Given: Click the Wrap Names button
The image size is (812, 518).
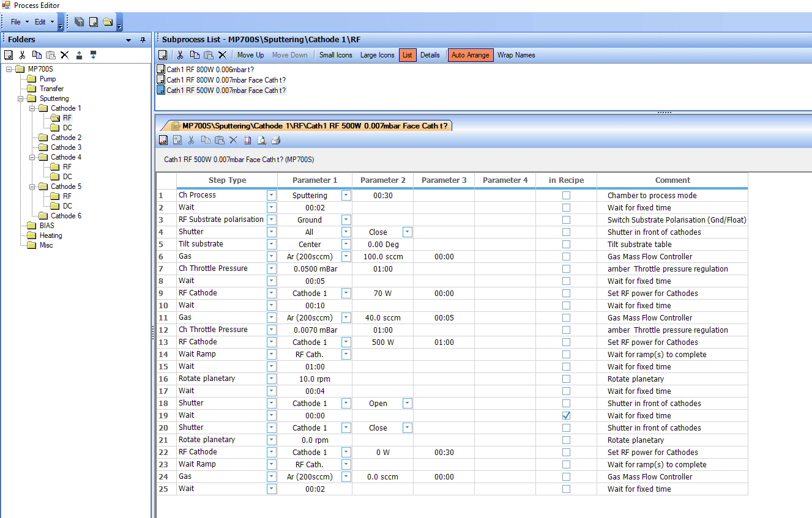Looking at the screenshot, I should tap(515, 54).
